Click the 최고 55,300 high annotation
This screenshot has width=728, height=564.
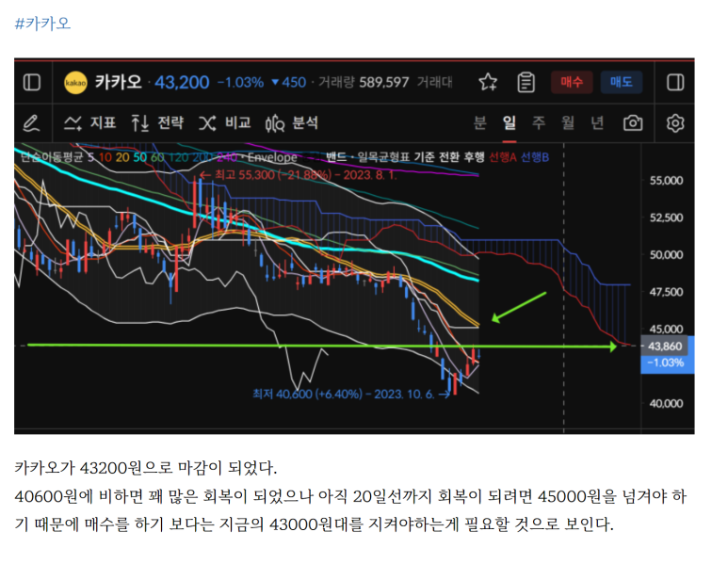pyautogui.click(x=298, y=175)
